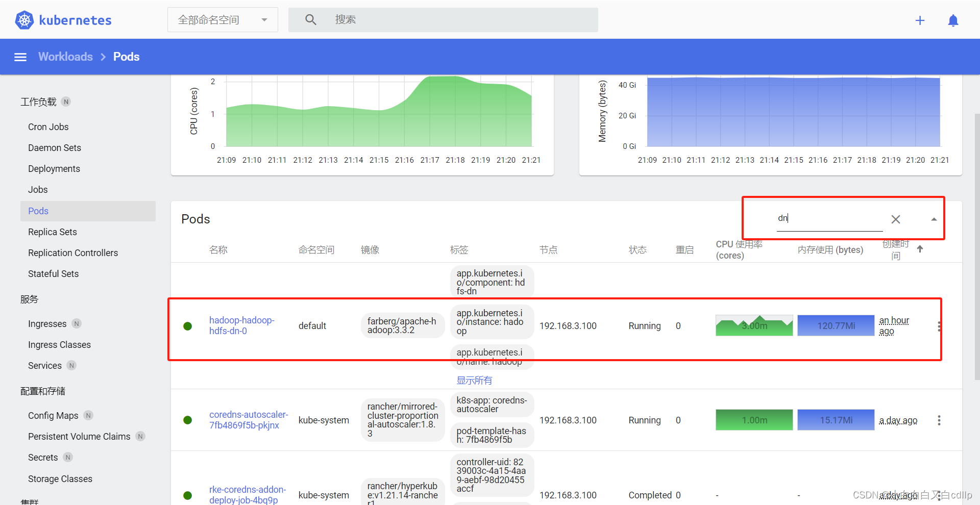Open Storage Classes in sidebar
Viewport: 980px width, 505px height.
(60, 479)
